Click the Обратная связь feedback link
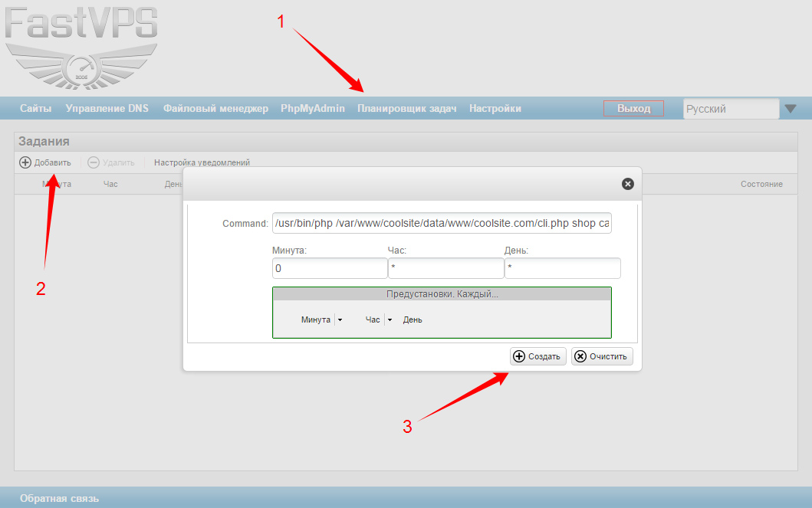Image resolution: width=812 pixels, height=508 pixels. pos(59,499)
